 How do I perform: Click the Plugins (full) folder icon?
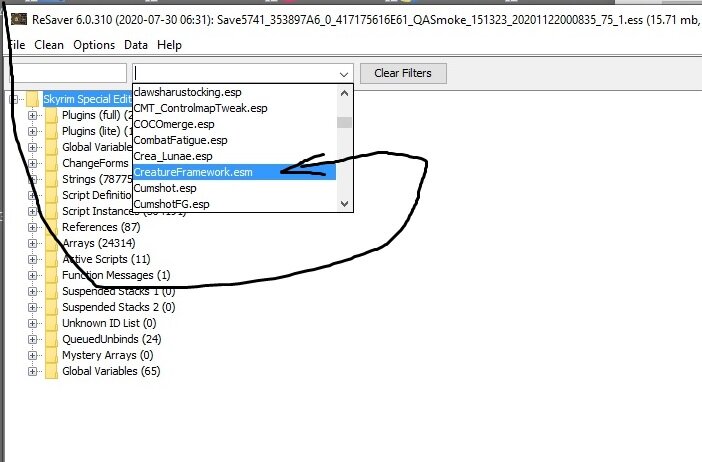pyautogui.click(x=51, y=115)
